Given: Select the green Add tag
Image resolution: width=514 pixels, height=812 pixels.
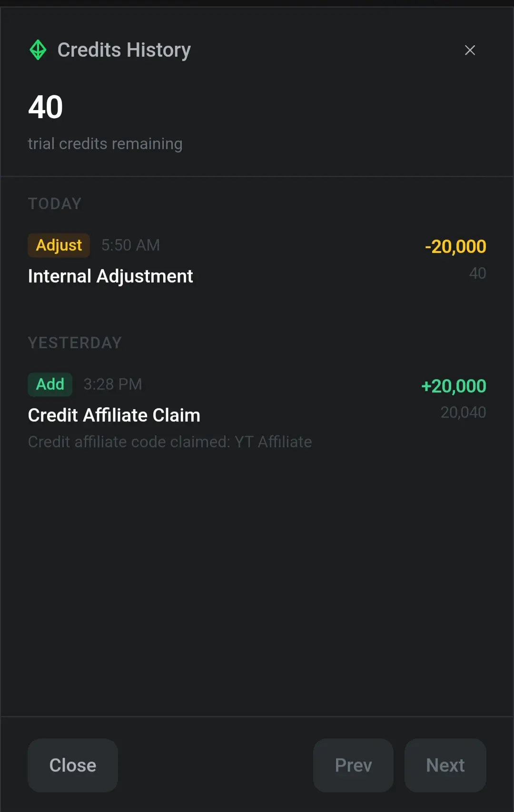Looking at the screenshot, I should [x=50, y=384].
